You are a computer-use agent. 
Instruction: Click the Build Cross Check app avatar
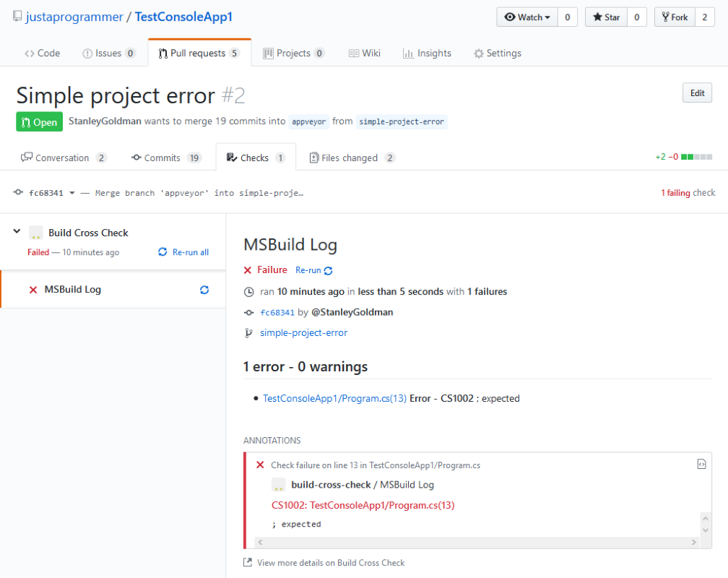click(36, 233)
